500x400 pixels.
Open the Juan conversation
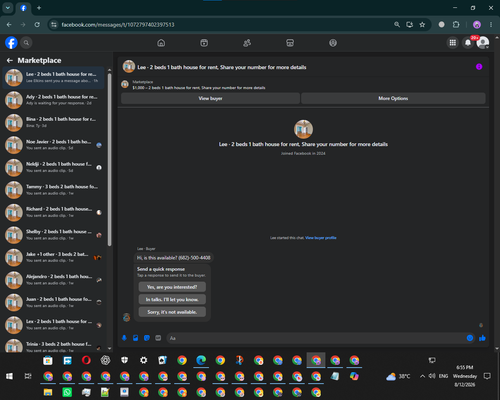point(54,302)
